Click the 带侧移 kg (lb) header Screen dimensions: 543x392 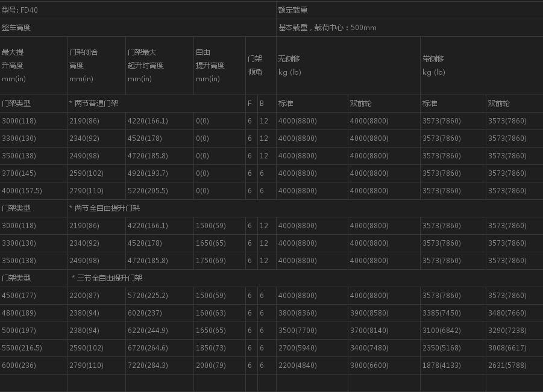[x=434, y=65]
